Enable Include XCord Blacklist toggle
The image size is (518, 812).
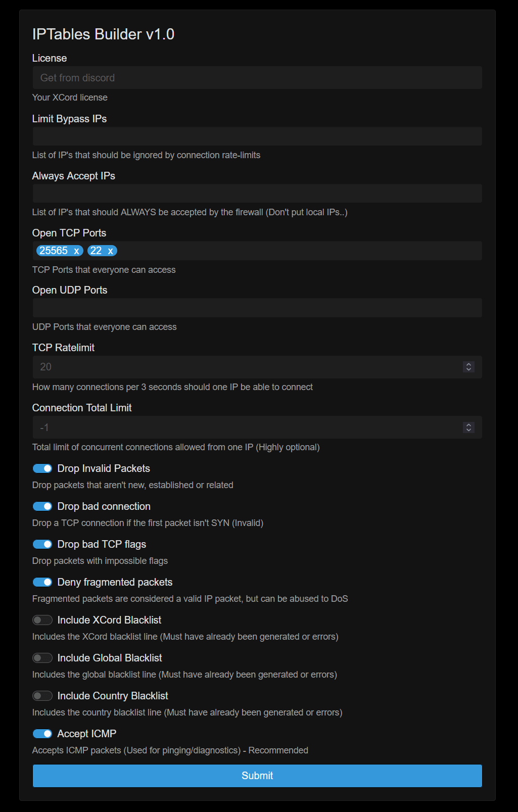click(x=42, y=620)
